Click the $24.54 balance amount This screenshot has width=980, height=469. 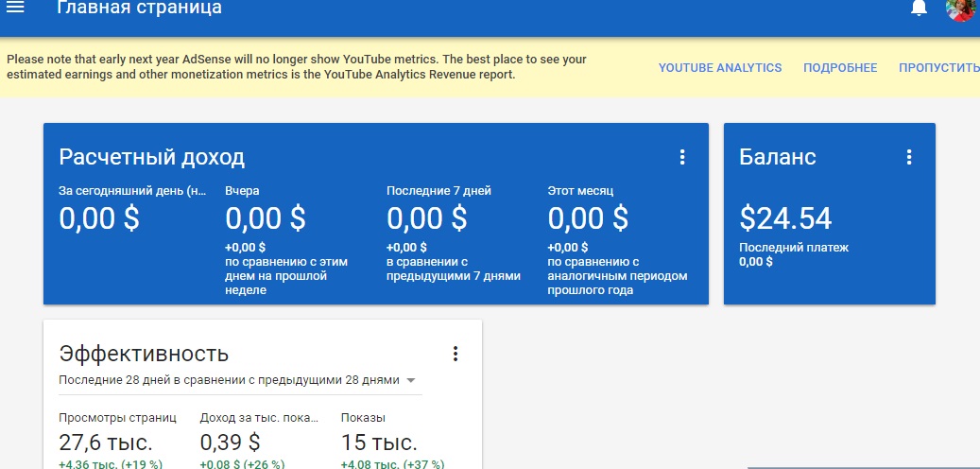[x=785, y=218]
